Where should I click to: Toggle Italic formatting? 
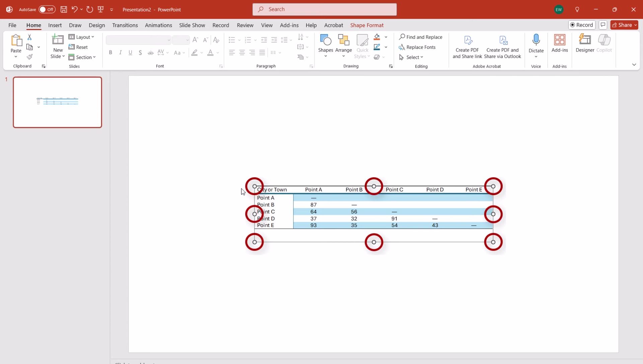tap(120, 53)
